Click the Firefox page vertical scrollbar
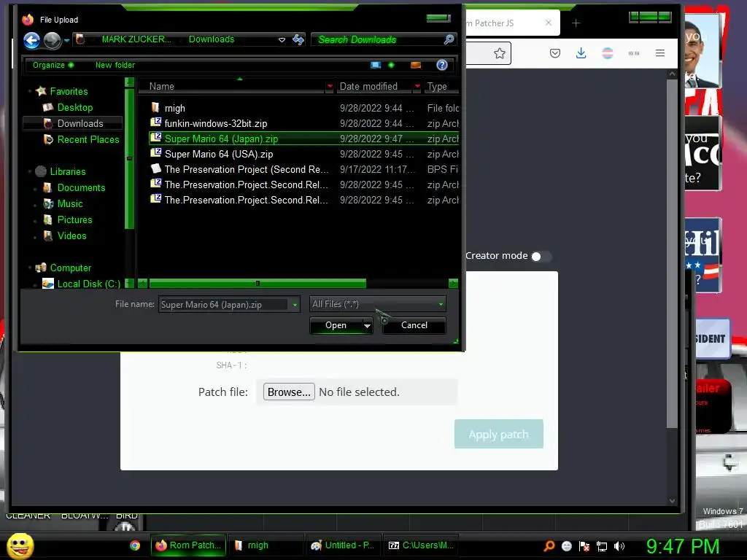The image size is (747, 560). [672, 252]
